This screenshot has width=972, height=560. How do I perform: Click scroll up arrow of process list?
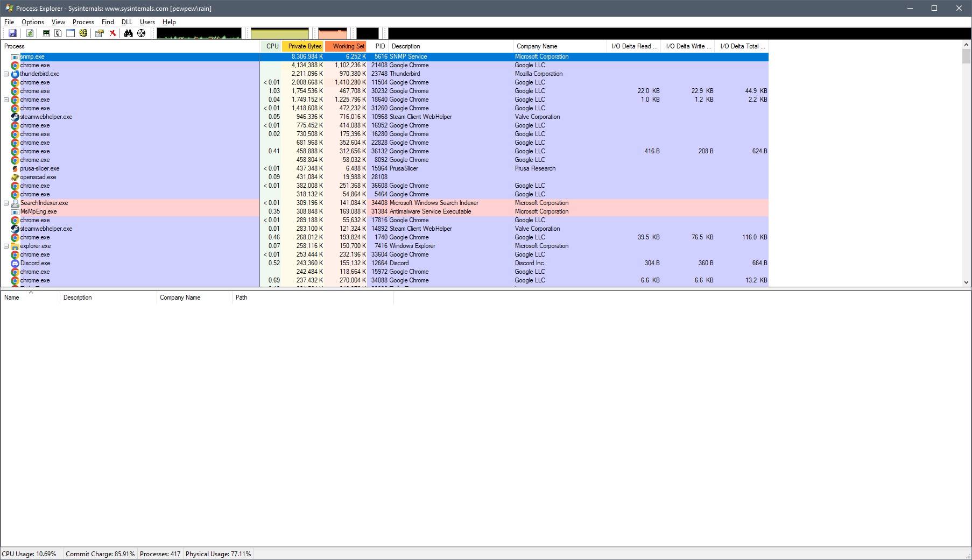(967, 45)
